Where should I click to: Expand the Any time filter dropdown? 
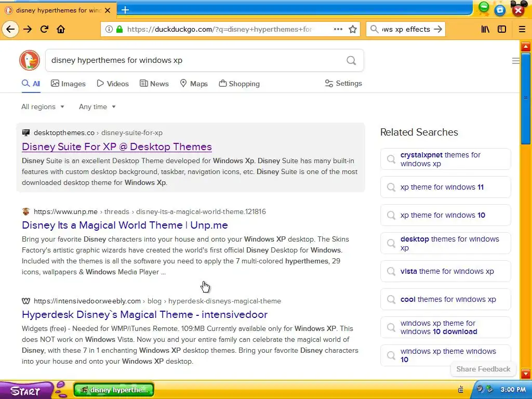click(97, 107)
